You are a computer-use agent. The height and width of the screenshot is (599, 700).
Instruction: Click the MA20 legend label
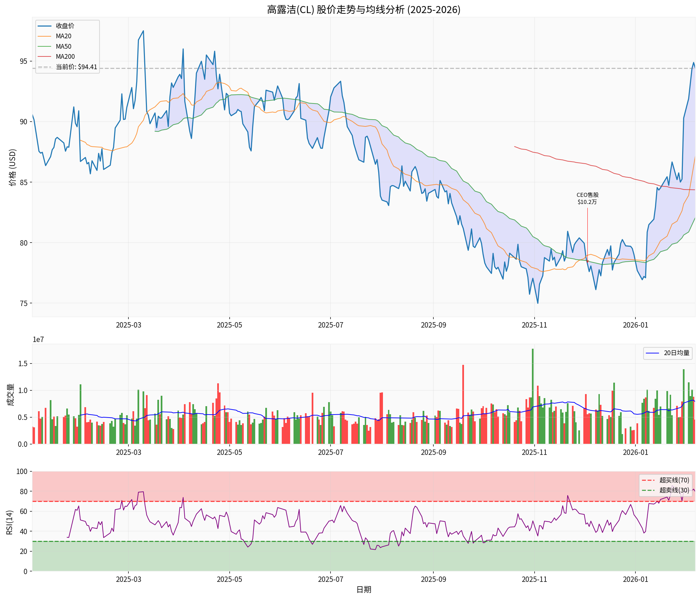(64, 36)
